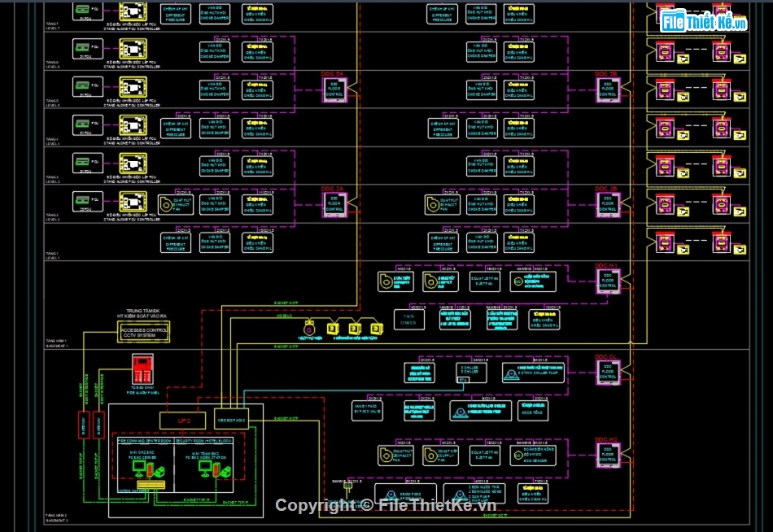Click a red gateway interface box on the left
This screenshot has width=773, height=532.
coord(82,425)
